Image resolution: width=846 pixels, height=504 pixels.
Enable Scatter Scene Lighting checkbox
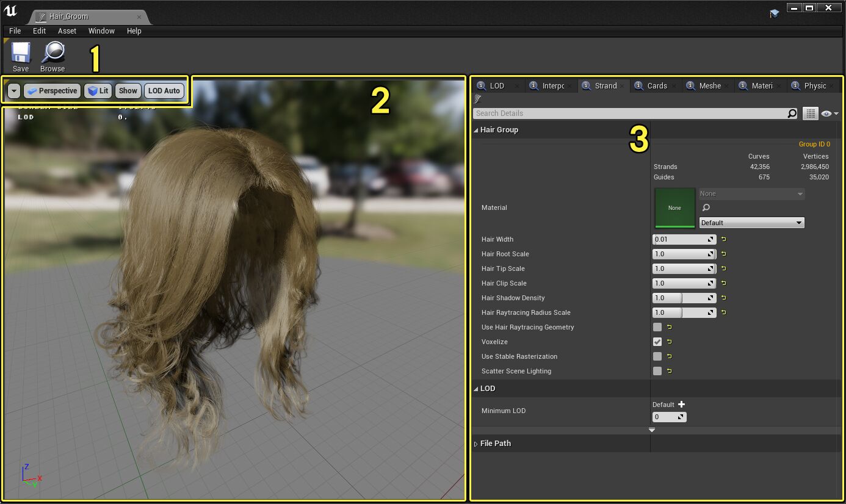tap(657, 371)
